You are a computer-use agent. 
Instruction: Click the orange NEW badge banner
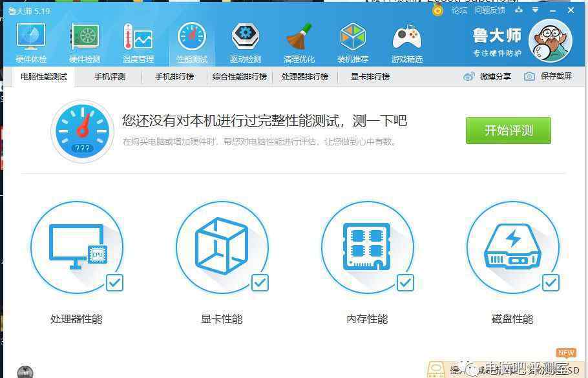pyautogui.click(x=566, y=353)
